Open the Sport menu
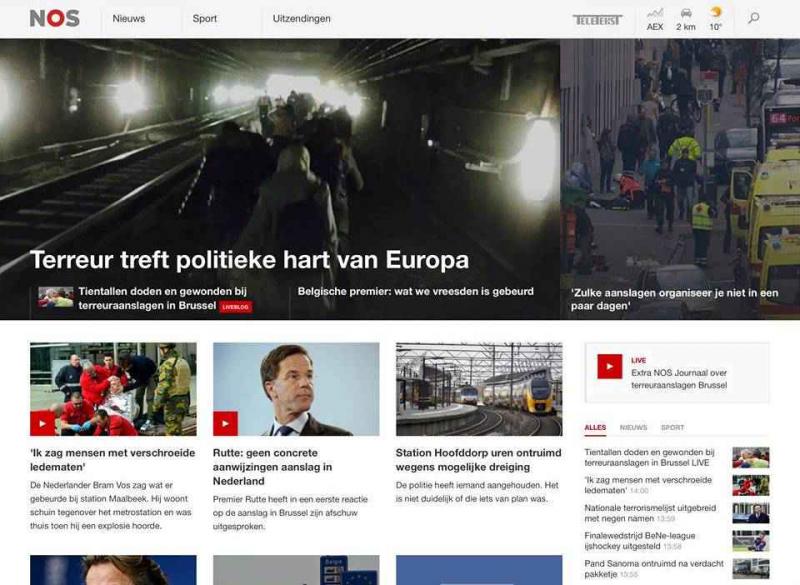 (x=205, y=18)
